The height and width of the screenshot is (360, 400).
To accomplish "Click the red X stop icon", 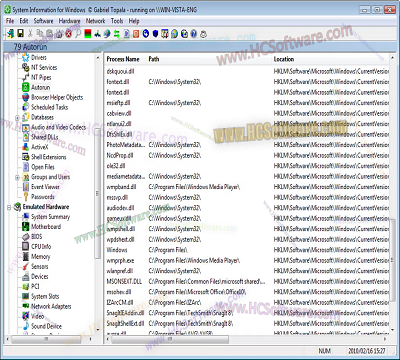I will pyautogui.click(x=69, y=33).
